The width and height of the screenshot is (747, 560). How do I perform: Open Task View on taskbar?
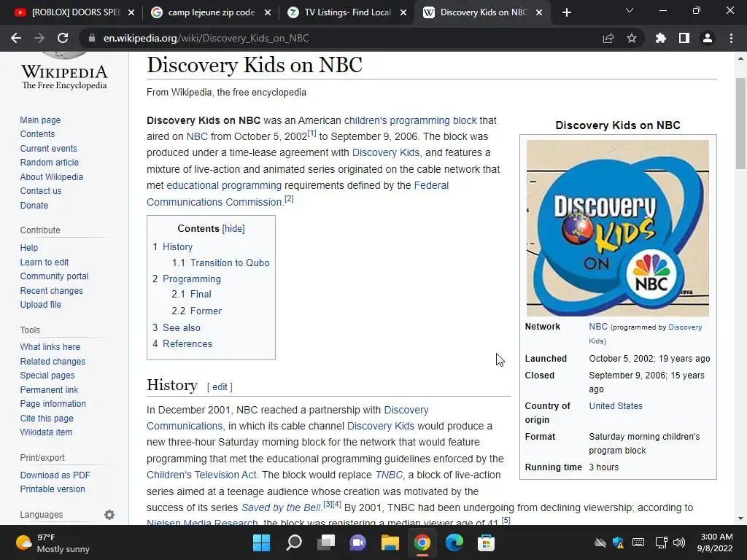(326, 542)
